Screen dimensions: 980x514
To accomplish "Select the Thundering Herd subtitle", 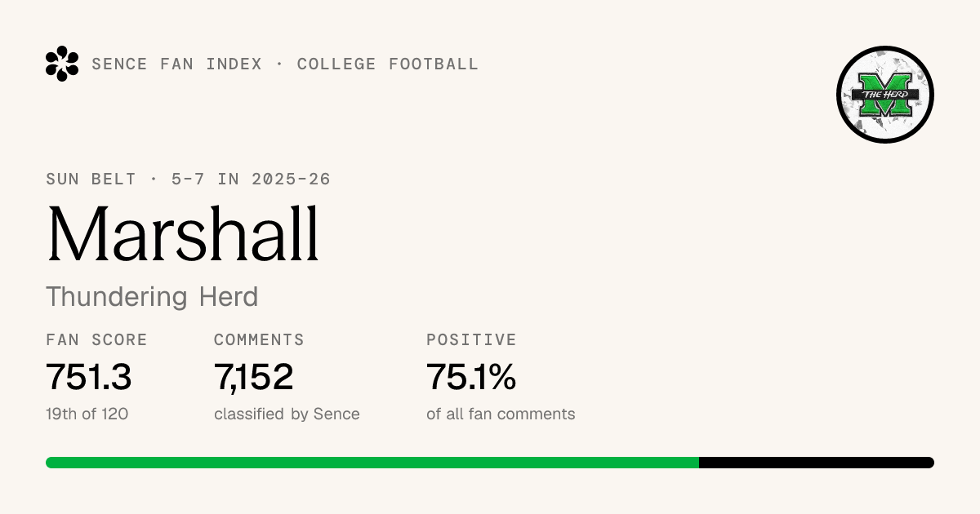I will point(152,296).
